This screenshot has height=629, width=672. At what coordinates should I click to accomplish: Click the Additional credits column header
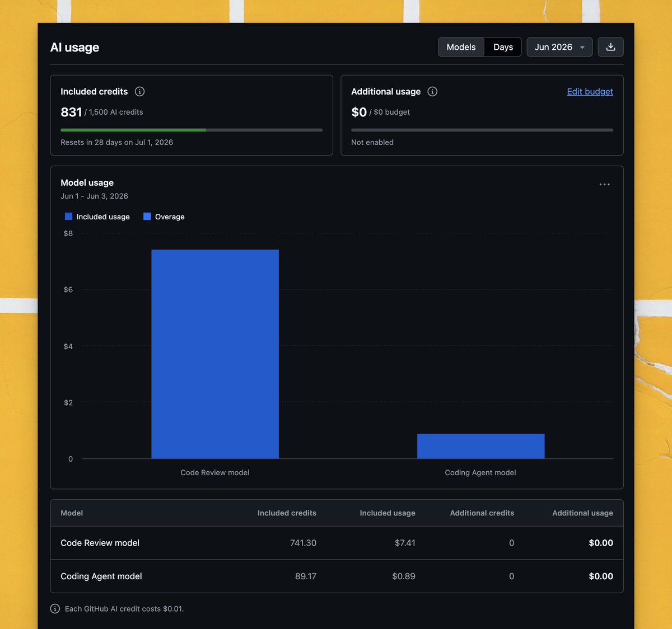pos(482,513)
